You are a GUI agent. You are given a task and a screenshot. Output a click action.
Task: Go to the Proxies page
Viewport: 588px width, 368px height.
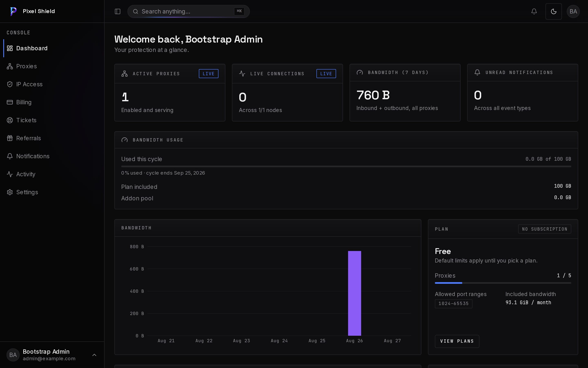click(52, 66)
